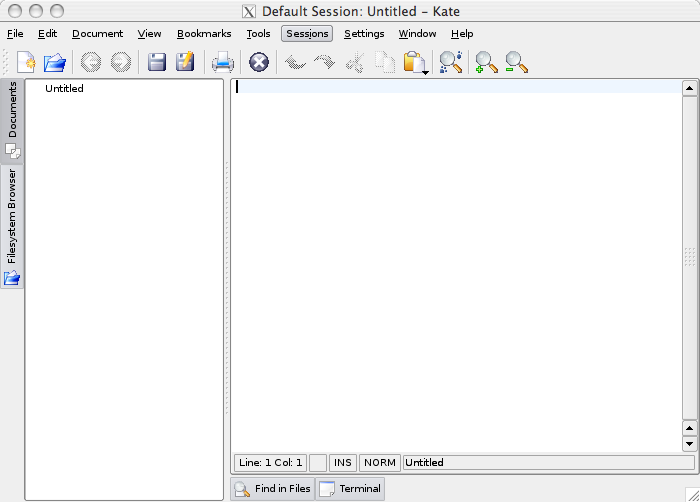The image size is (700, 502).
Task: Zoom out with the minus magnifier icon
Action: coord(517,62)
